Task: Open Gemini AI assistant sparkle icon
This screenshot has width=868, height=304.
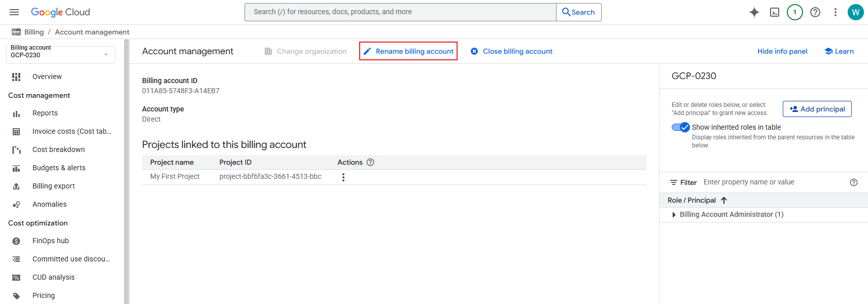Action: (754, 12)
